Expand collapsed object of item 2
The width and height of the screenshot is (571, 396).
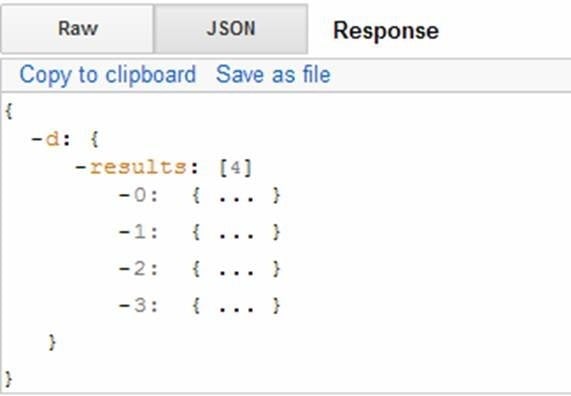236,269
